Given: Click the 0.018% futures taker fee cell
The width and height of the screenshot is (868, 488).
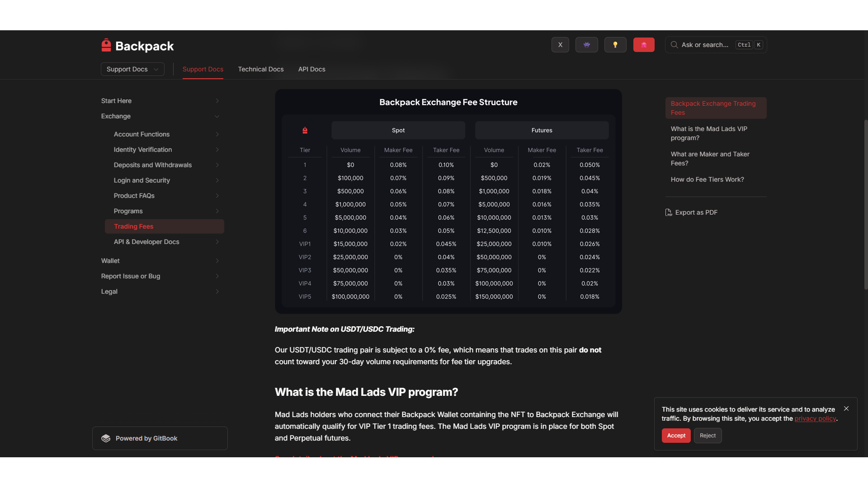Looking at the screenshot, I should tap(590, 297).
